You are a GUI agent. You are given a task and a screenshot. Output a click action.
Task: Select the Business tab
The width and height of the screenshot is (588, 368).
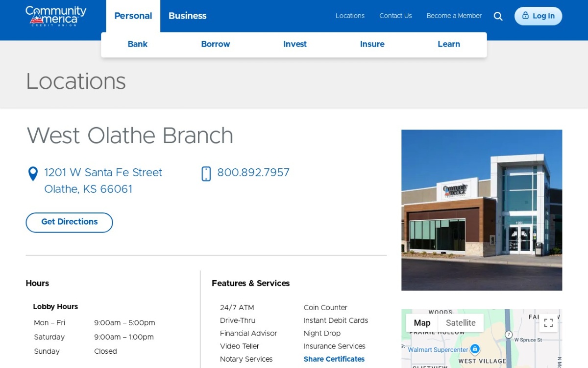point(188,16)
